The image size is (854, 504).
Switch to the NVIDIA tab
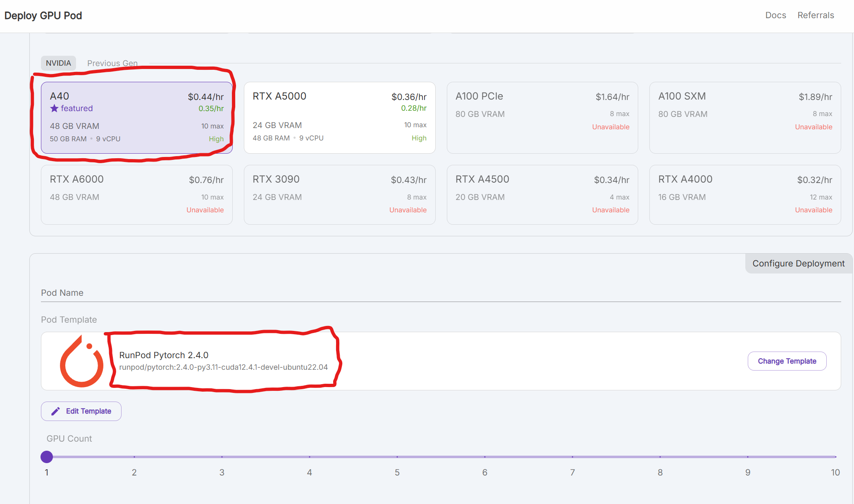tap(58, 63)
